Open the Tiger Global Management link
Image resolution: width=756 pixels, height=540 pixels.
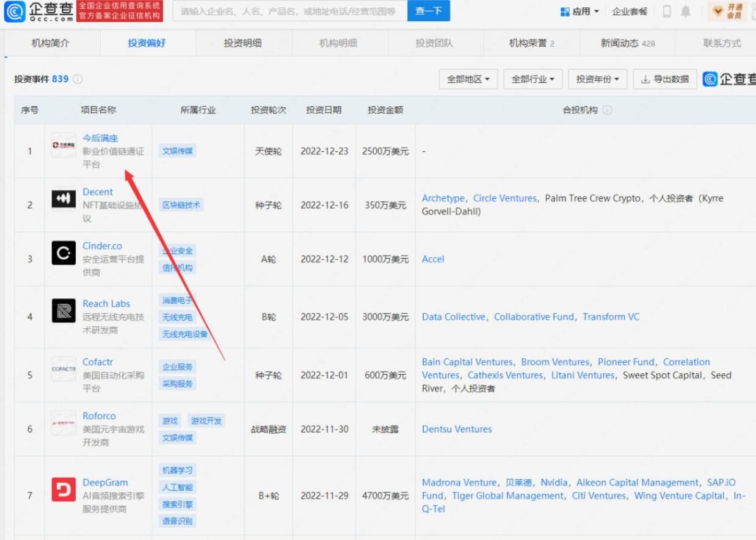point(508,496)
